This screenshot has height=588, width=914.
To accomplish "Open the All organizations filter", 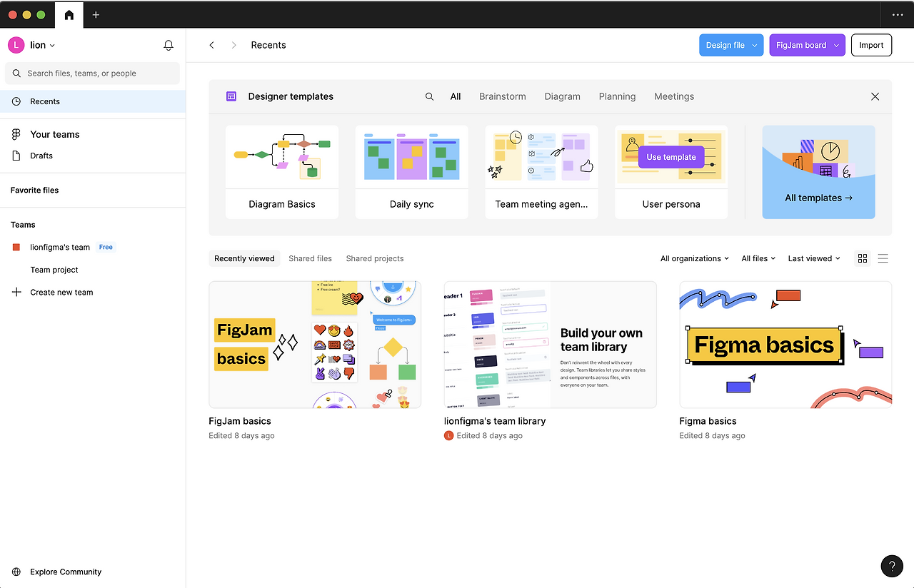I will (x=695, y=258).
